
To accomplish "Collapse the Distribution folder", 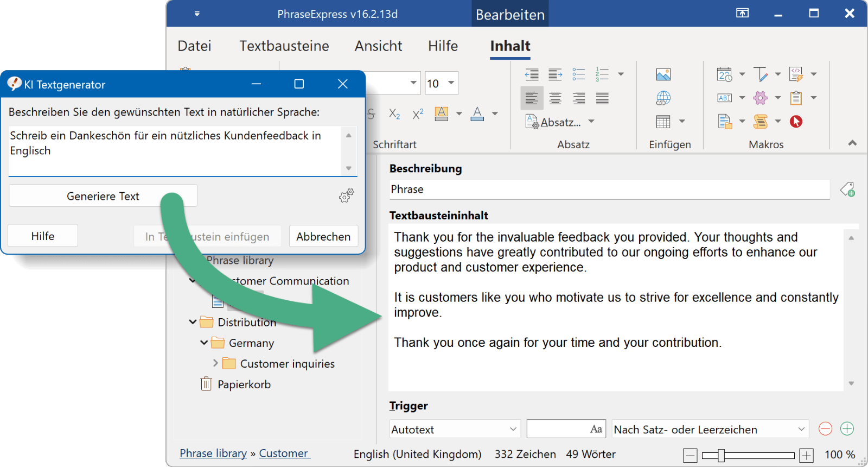I will point(193,322).
